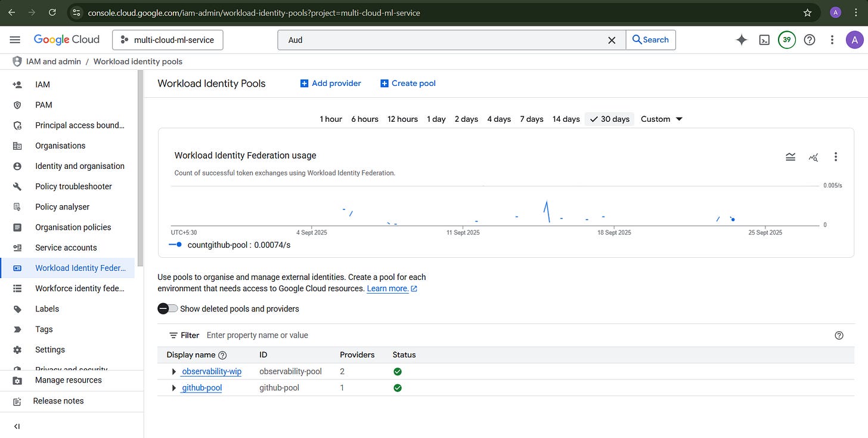Open the observability-wip pool link

tap(211, 371)
